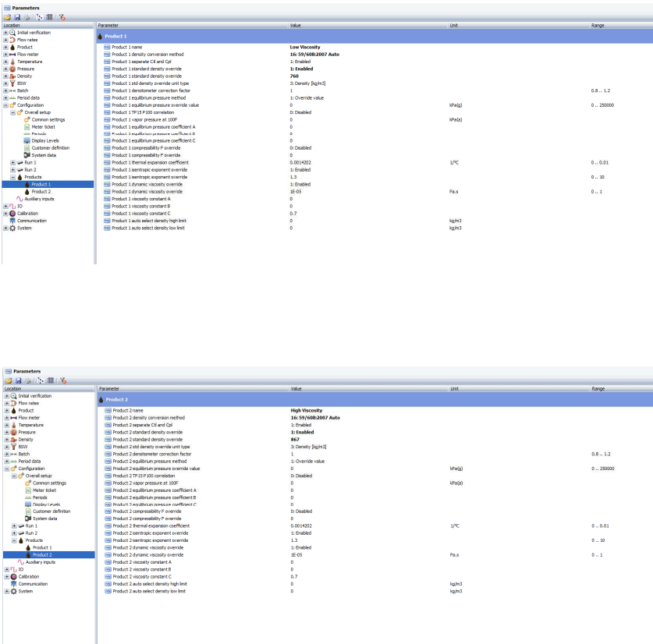
Task: Click Print icon in Product 1 Parameters window
Action: (27, 17)
